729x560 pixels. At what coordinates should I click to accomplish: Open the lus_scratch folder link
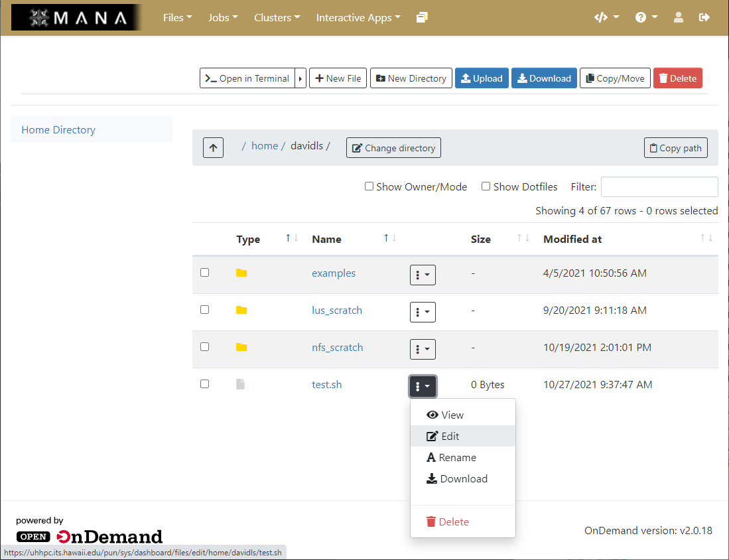coord(336,311)
